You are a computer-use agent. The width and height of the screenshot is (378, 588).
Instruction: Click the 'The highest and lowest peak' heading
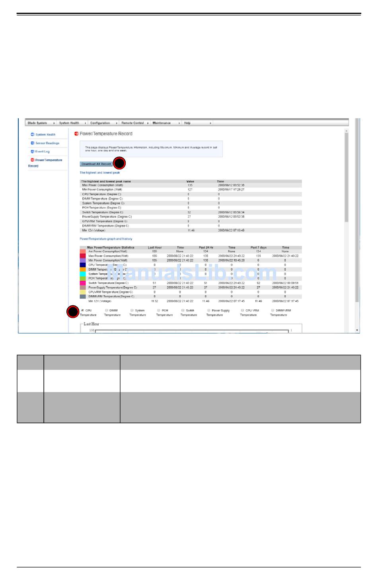99,173
